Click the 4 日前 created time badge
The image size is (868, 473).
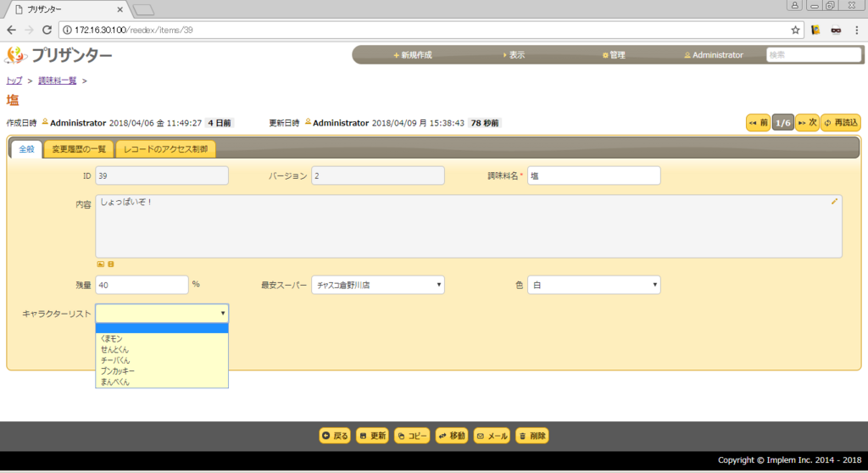(x=220, y=123)
